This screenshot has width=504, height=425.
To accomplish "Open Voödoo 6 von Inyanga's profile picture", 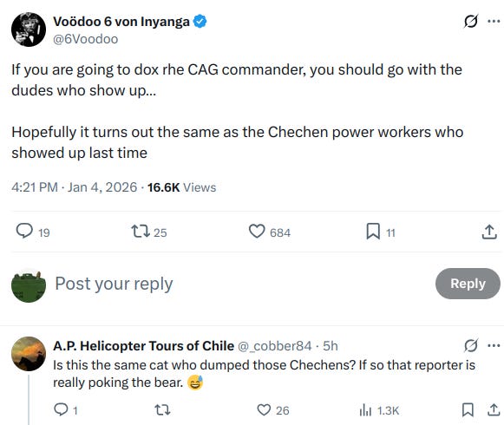I will (29, 29).
